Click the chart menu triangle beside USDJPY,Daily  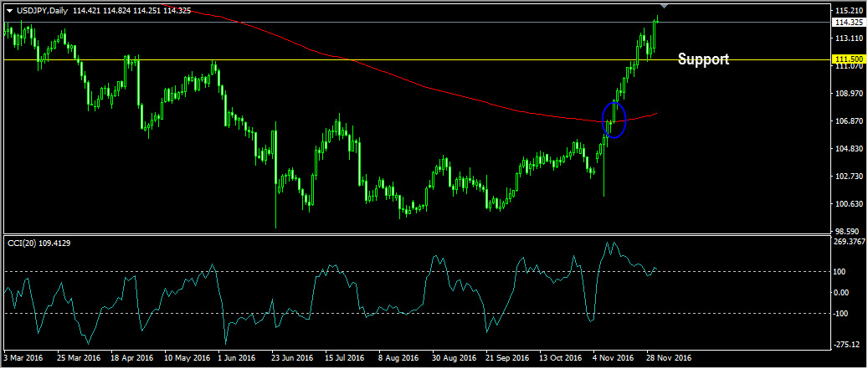pos(9,11)
